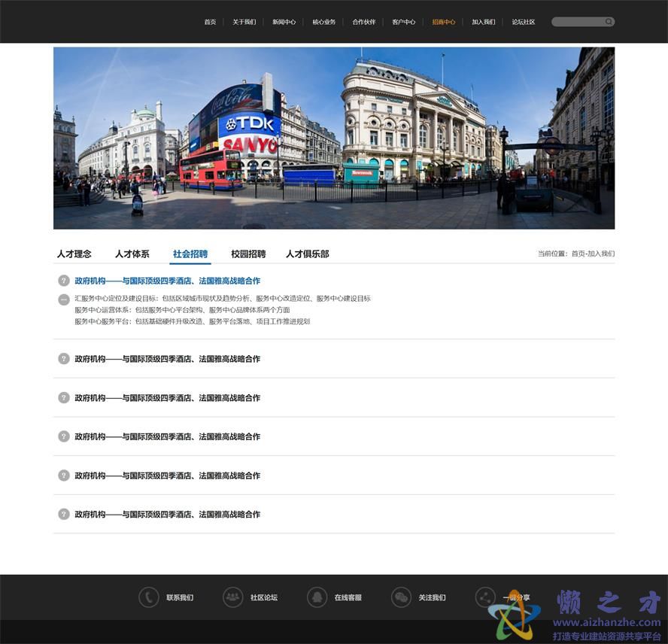This screenshot has height=644, width=668.
Task: Click the ellipsis answer icon in expanded item
Action: click(64, 299)
